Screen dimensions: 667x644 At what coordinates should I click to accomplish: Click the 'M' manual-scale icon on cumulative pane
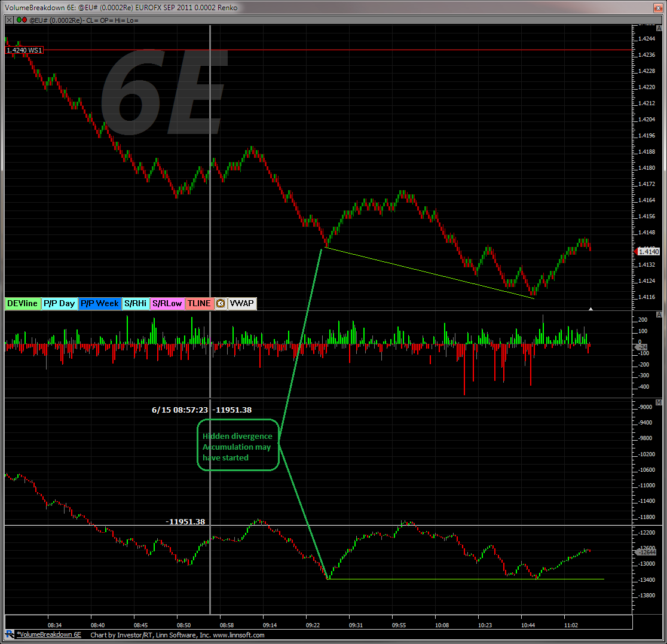pos(659,402)
